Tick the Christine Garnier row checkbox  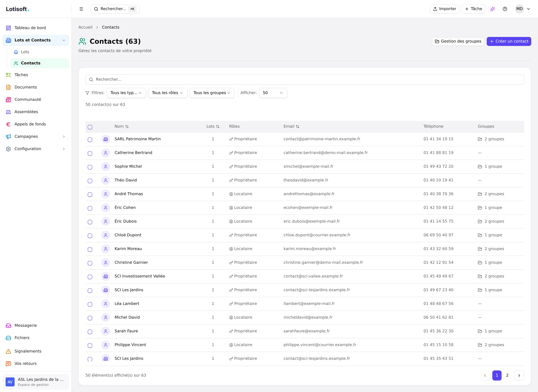[x=90, y=263]
